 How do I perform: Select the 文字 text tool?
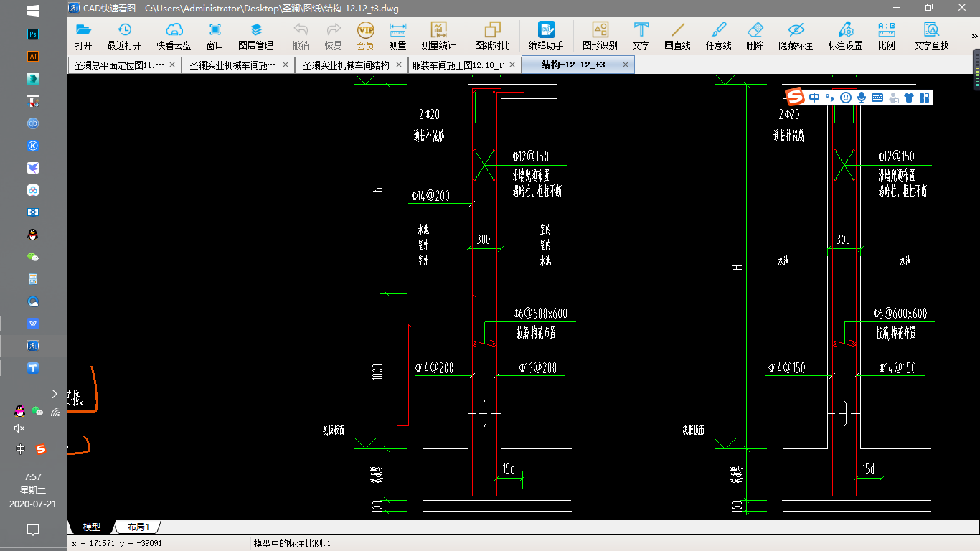point(641,36)
